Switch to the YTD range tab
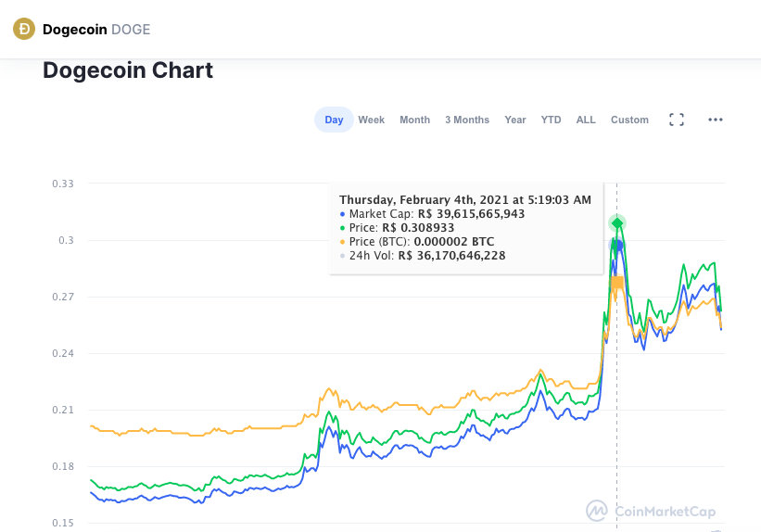The width and height of the screenshot is (761, 532). 551,120
